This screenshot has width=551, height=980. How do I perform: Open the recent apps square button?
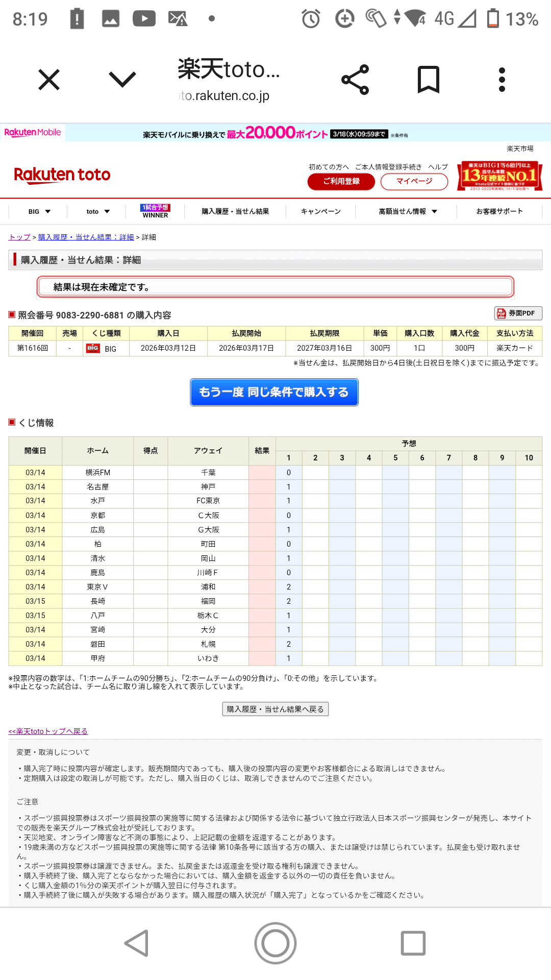coord(413,943)
